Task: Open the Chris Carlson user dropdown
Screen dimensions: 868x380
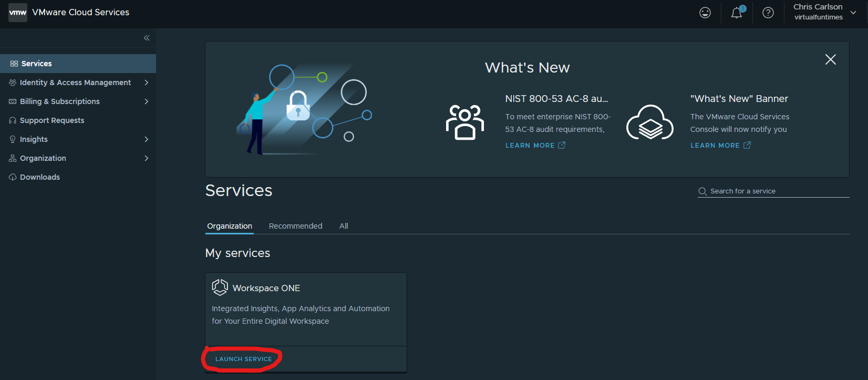Action: (825, 12)
